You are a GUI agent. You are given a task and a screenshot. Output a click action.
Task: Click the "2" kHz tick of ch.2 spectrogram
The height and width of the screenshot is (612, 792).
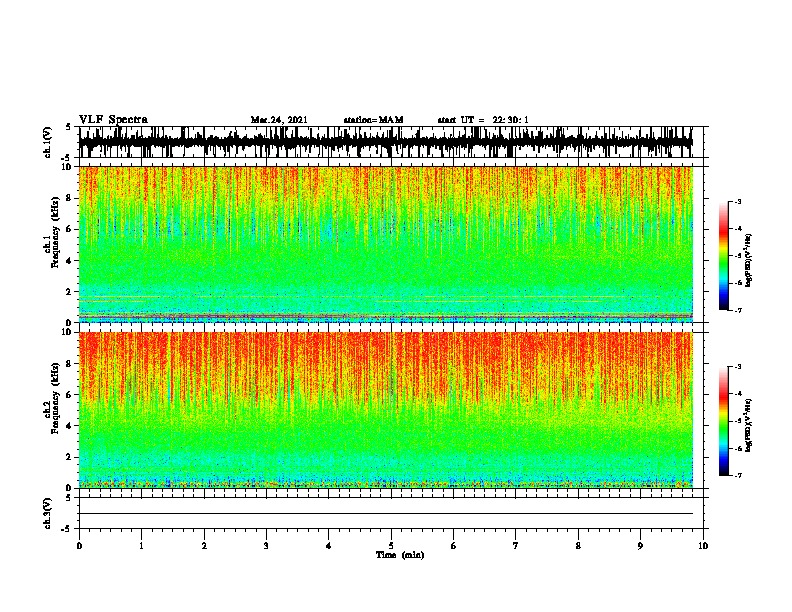70,457
